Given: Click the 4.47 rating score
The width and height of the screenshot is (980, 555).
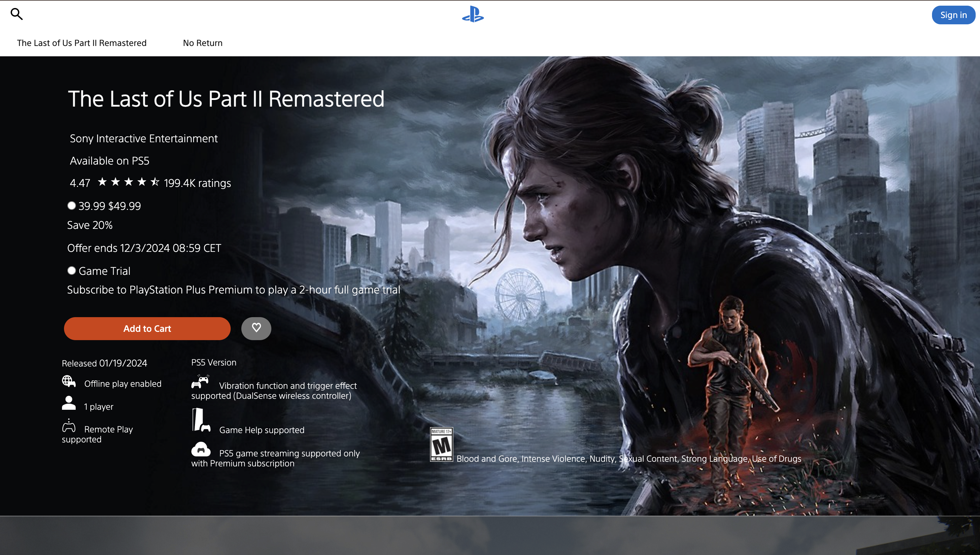Looking at the screenshot, I should 79,183.
